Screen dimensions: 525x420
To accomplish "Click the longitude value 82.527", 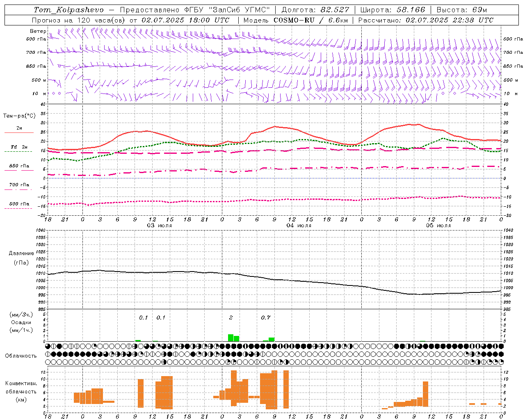I will click(x=335, y=10).
